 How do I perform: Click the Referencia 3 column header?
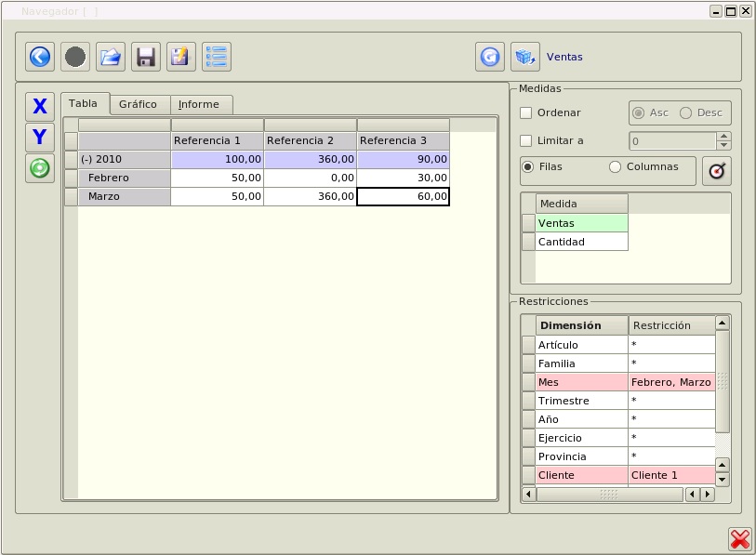(x=403, y=140)
